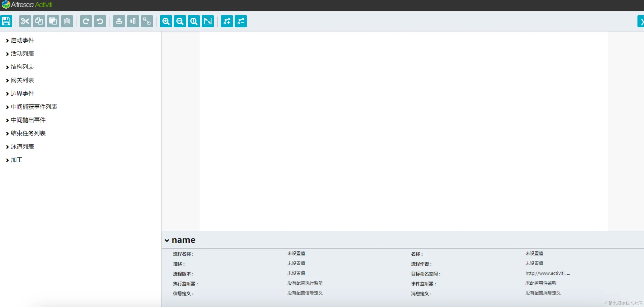Click the Copy toolbar icon
This screenshot has width=644, height=307.
pyautogui.click(x=39, y=21)
